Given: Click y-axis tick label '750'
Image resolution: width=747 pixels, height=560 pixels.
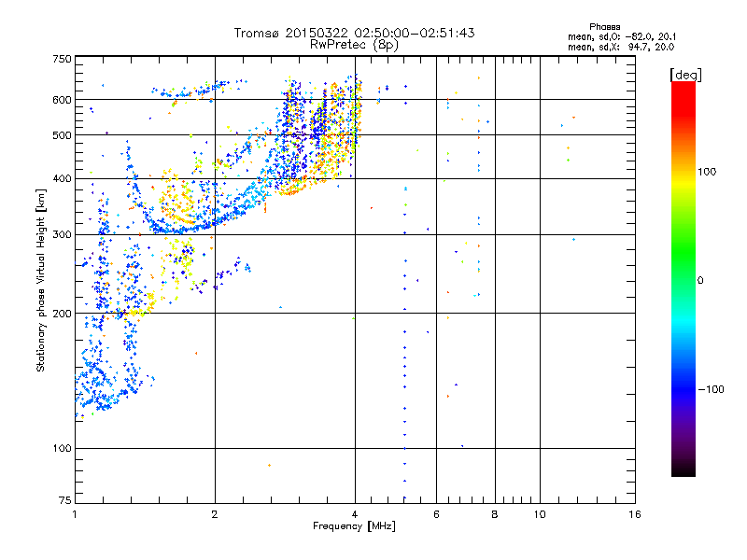Looking at the screenshot, I should [62, 59].
